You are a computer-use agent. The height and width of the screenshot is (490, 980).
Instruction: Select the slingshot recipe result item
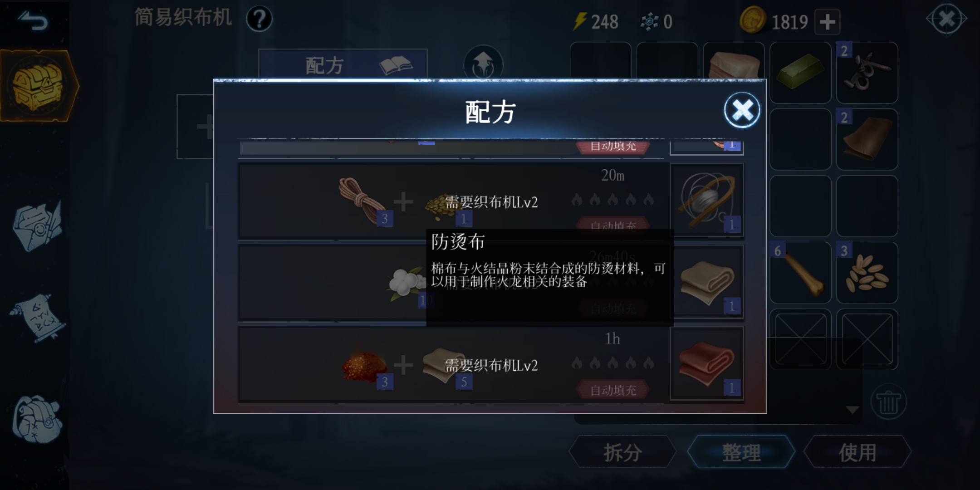click(707, 200)
